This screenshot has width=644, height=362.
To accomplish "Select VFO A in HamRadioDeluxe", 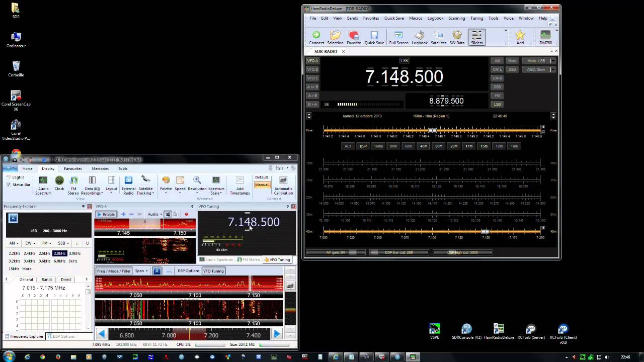I will click(312, 60).
